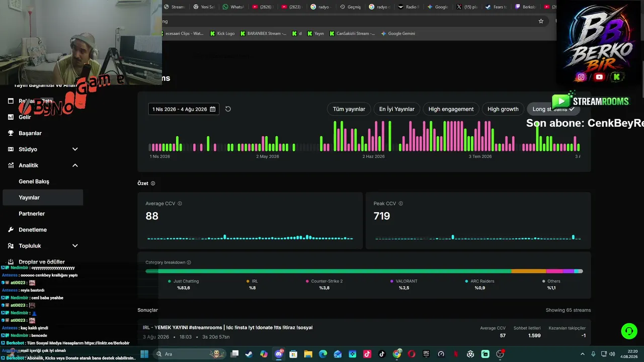
Task: Open File Explorer from the taskbar
Action: 308,354
